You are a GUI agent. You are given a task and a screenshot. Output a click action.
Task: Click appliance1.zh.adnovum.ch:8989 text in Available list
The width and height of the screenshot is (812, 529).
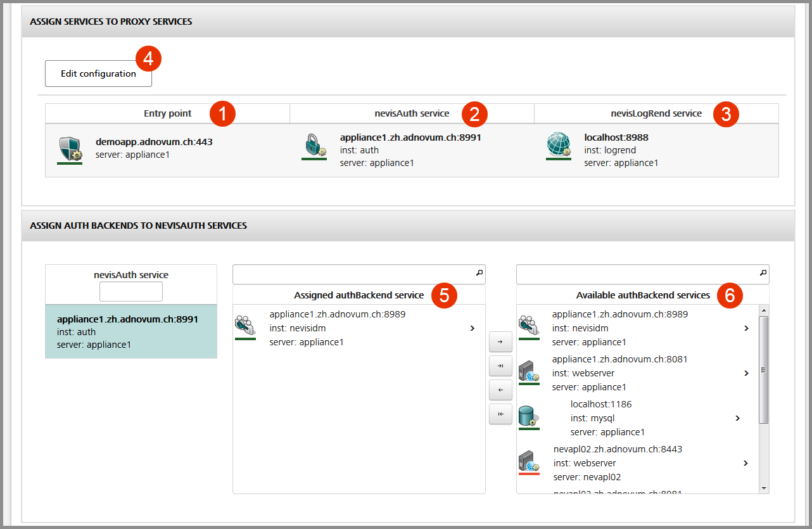click(x=620, y=314)
